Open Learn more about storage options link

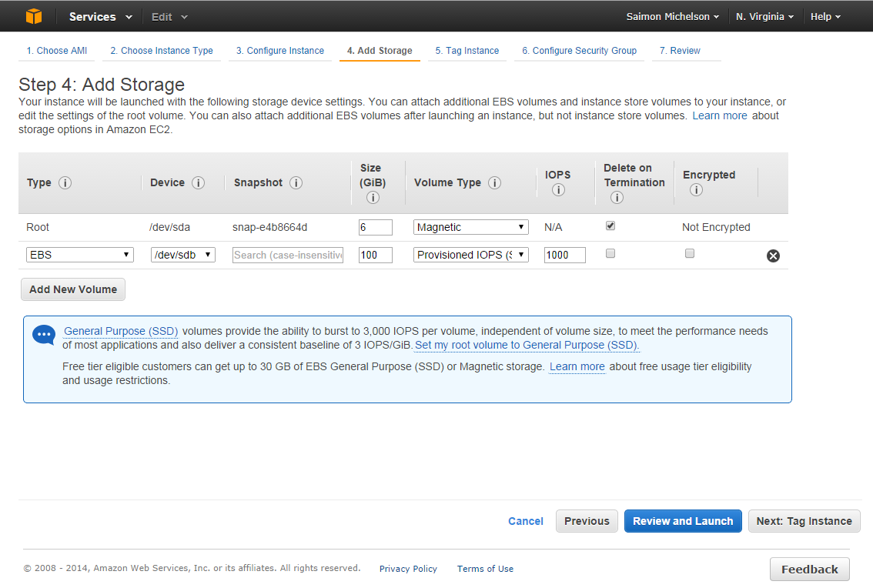point(719,115)
